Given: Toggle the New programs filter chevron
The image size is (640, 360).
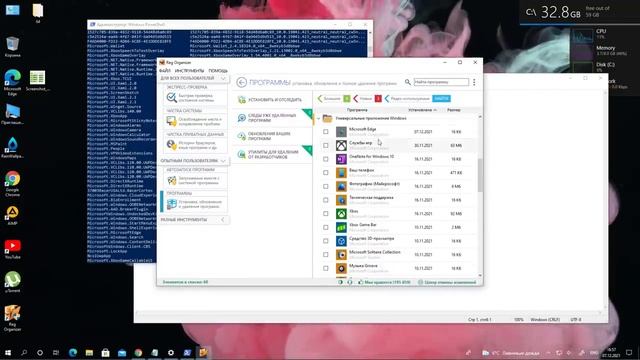Looking at the screenshot, I should click(356, 98).
